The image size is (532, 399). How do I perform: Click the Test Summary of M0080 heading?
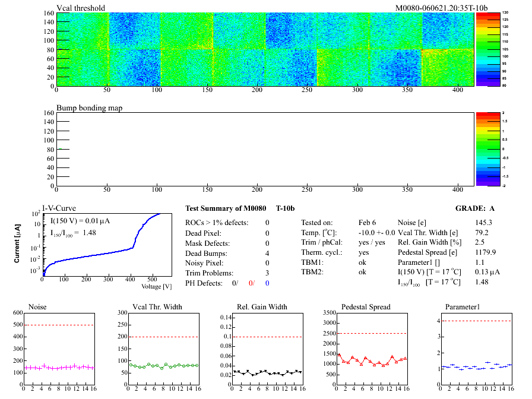[x=226, y=209]
